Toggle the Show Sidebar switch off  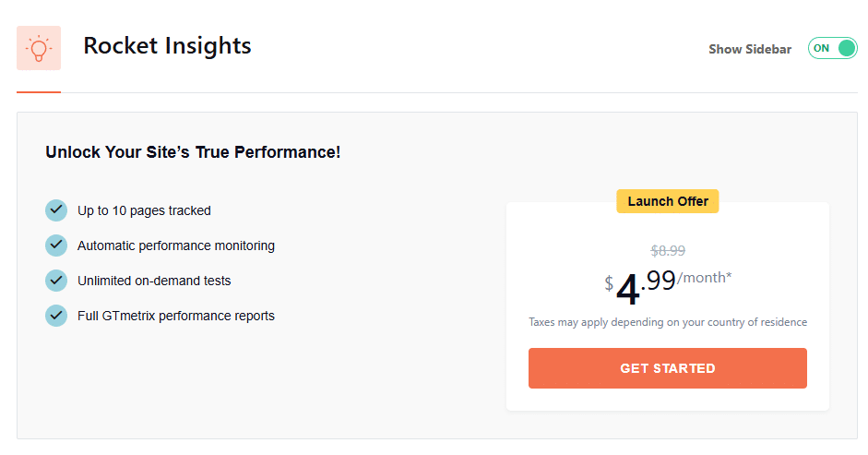[x=832, y=49]
